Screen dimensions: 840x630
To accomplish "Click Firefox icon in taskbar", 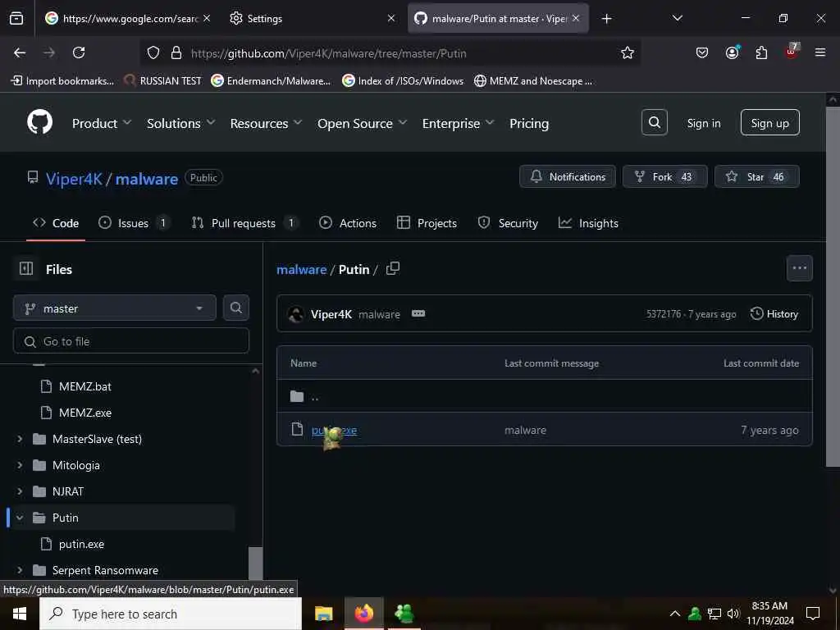I will (x=363, y=613).
